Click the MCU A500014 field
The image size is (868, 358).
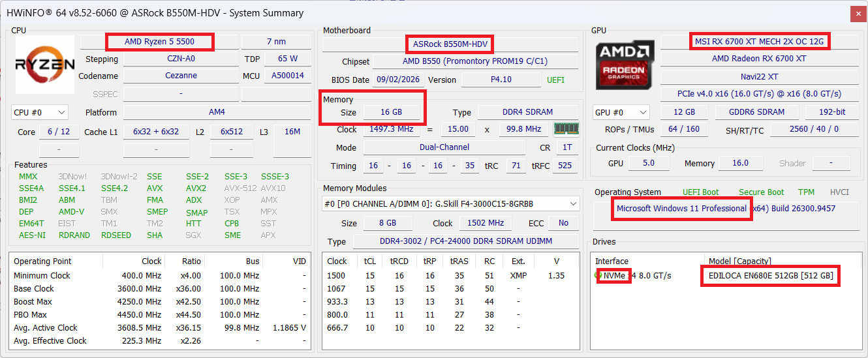(x=288, y=76)
